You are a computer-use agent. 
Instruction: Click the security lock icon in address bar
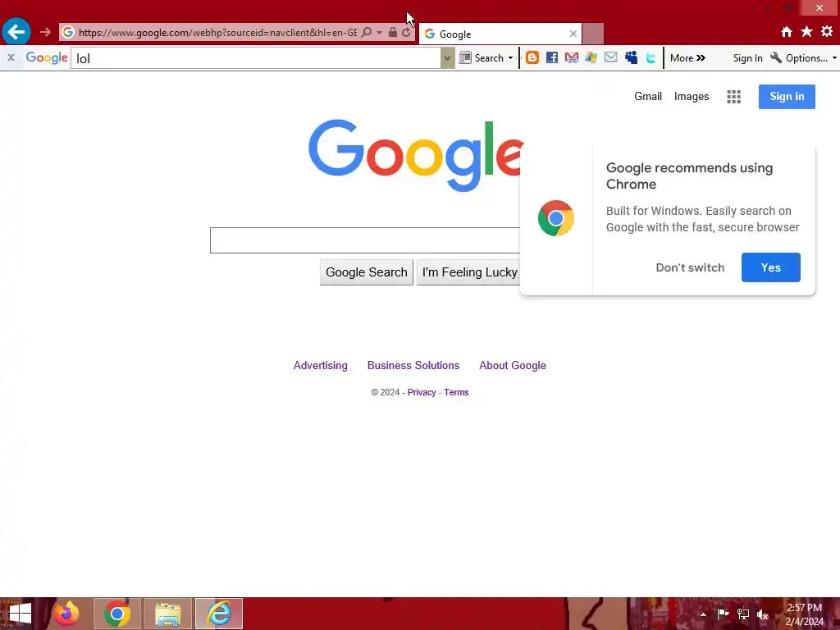[393, 32]
